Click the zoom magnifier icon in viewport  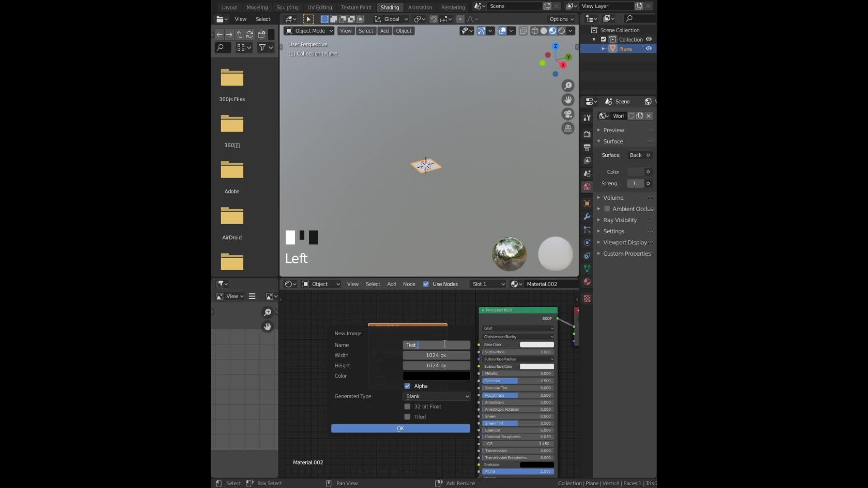(x=568, y=85)
